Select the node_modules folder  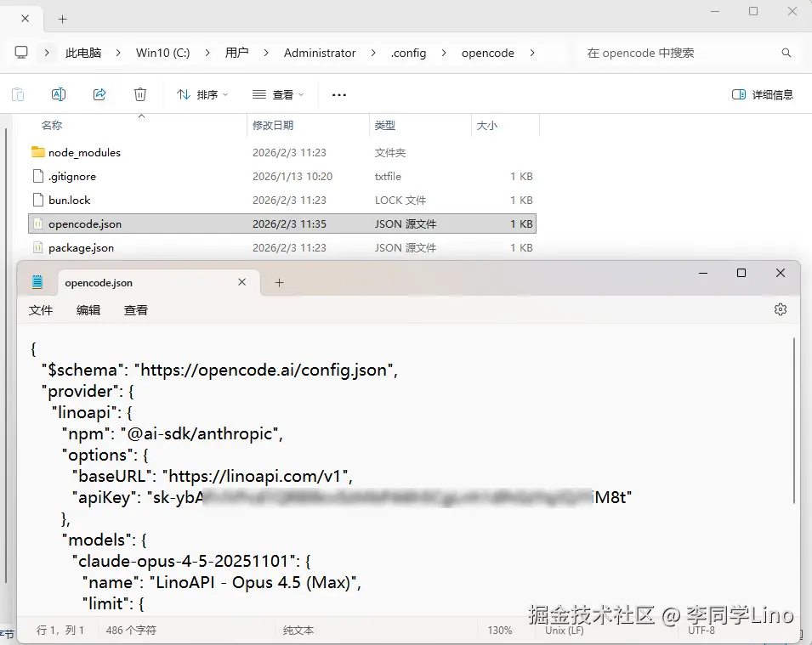click(84, 153)
